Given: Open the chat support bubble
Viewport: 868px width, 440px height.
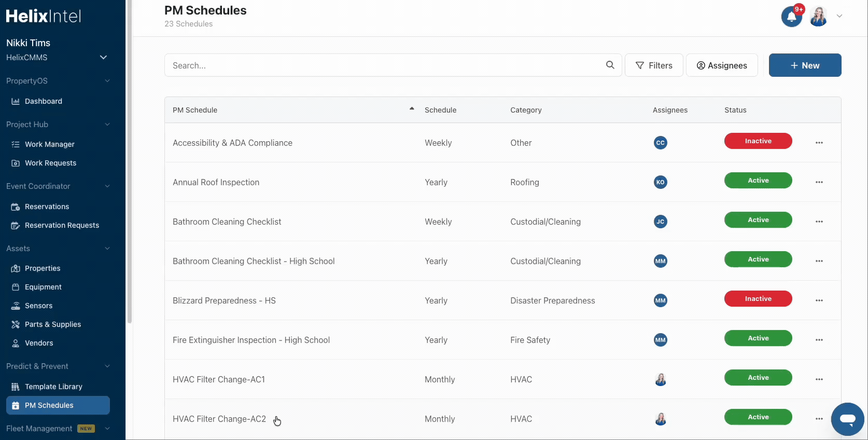Looking at the screenshot, I should [848, 419].
